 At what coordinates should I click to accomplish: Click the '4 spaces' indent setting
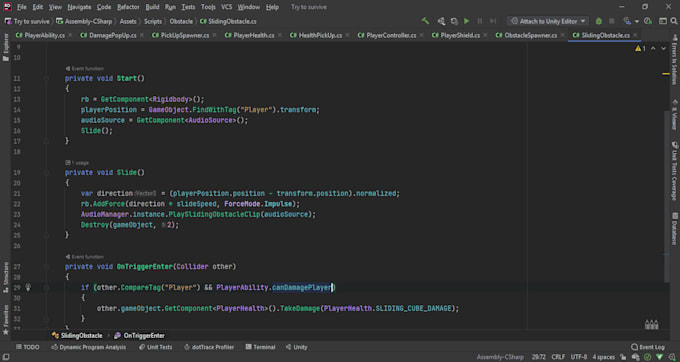click(604, 357)
